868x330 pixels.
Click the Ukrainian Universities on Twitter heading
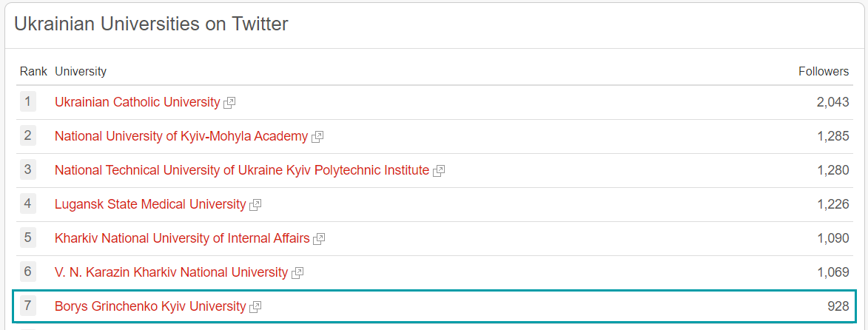pos(151,24)
